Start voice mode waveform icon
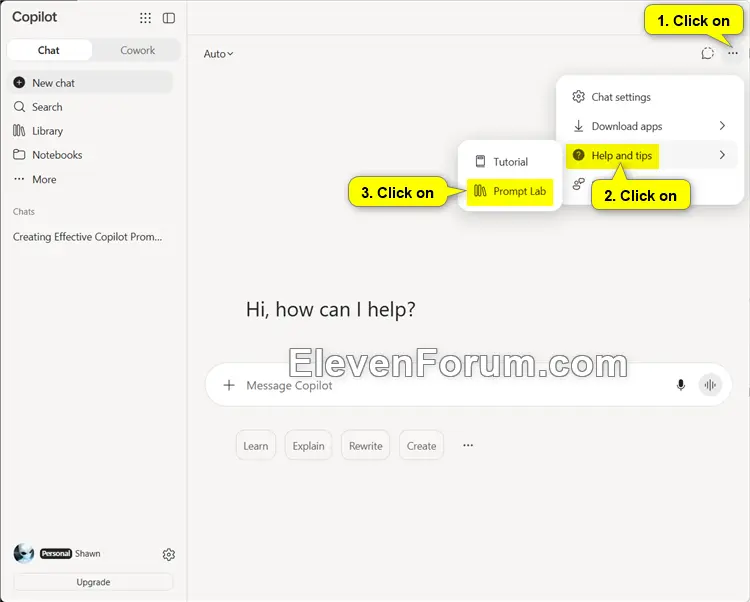 [710, 385]
